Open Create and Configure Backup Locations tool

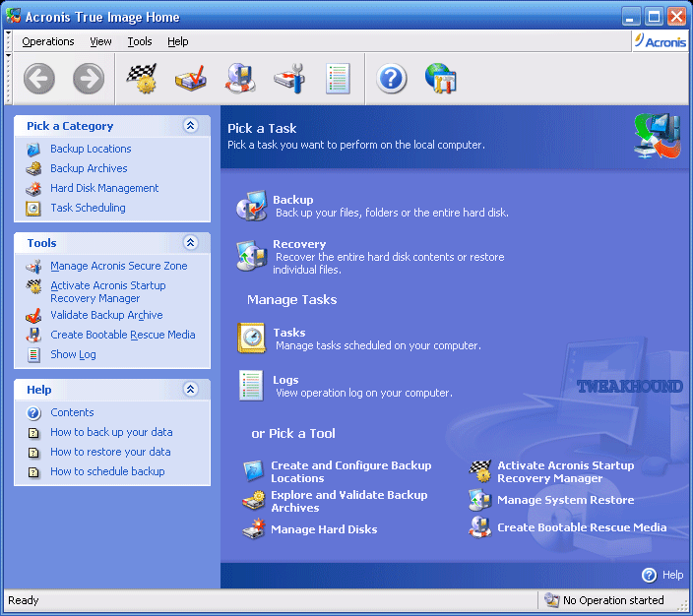point(350,472)
